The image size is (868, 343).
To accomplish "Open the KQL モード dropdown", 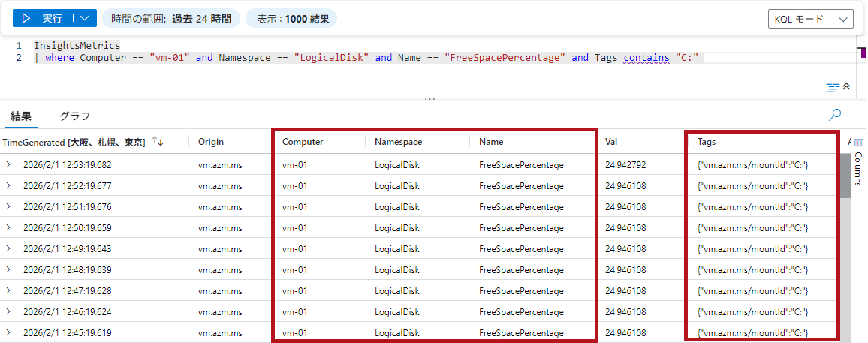I will click(810, 19).
